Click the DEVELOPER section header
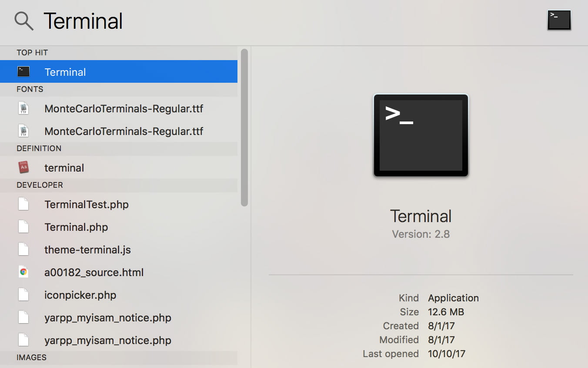The height and width of the screenshot is (368, 588). point(40,185)
